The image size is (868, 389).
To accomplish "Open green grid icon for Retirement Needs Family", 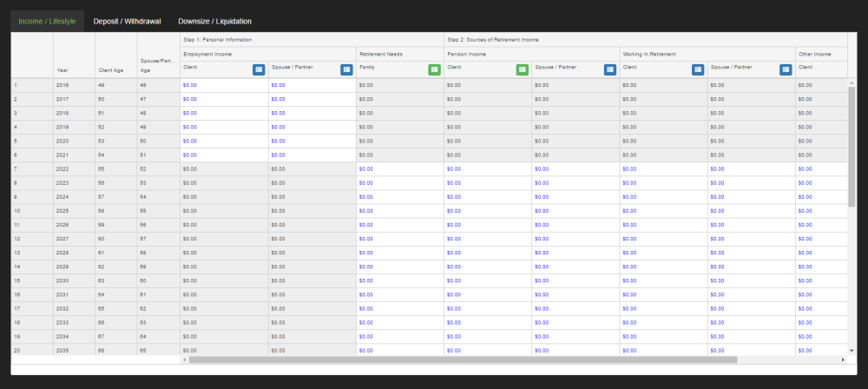I will (x=434, y=69).
